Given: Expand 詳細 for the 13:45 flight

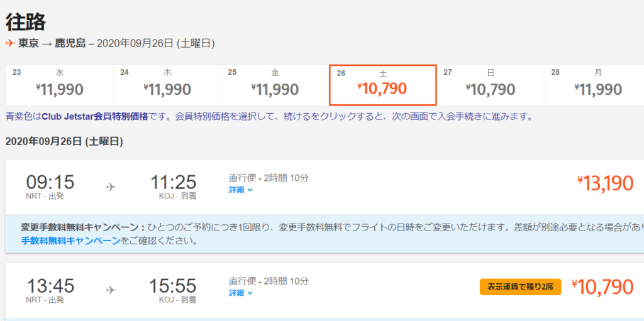Looking at the screenshot, I should point(240,293).
